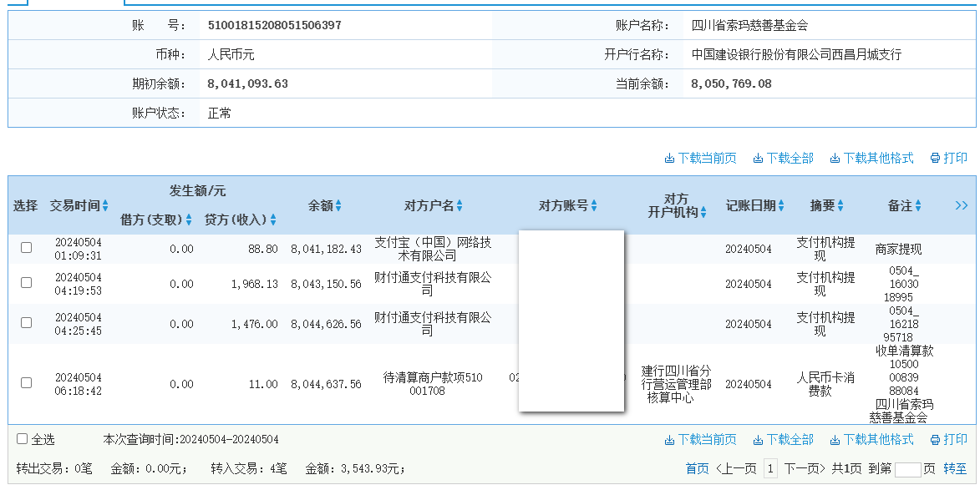Go to 首页 first page
This screenshot has width=980, height=490.
pyautogui.click(x=697, y=469)
